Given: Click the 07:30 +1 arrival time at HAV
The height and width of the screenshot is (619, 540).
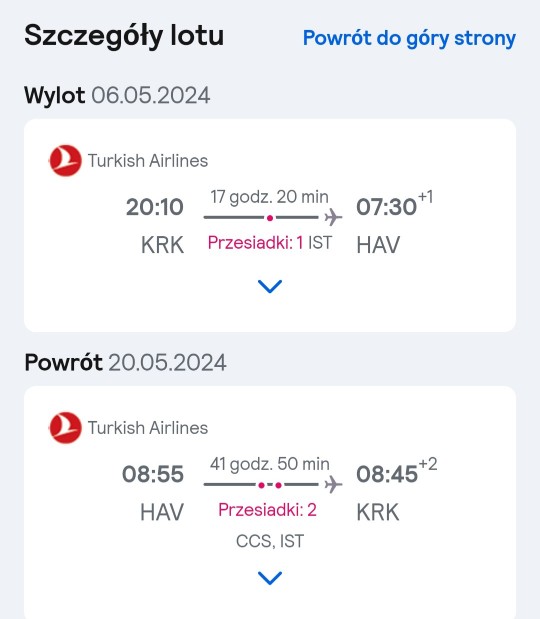Looking at the screenshot, I should click(395, 204).
